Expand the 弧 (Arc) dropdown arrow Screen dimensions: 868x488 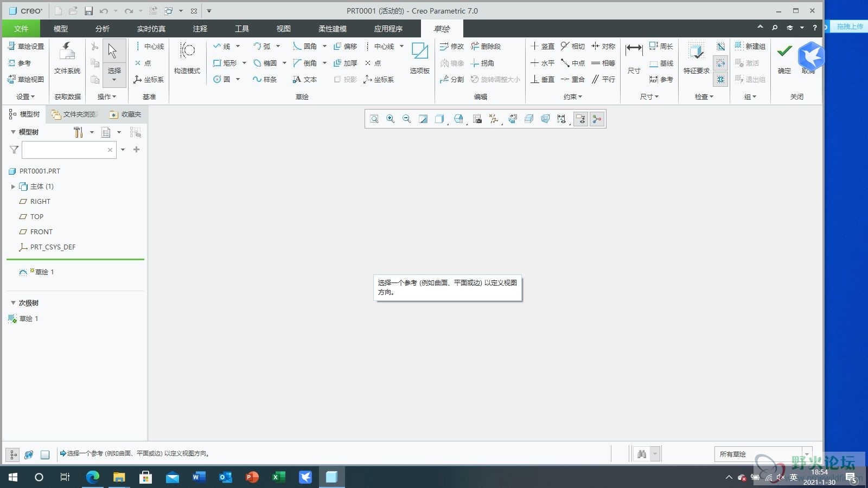(x=278, y=47)
